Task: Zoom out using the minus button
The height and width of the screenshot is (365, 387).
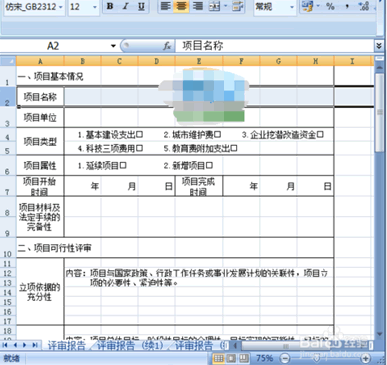Action: pyautogui.click(x=285, y=358)
